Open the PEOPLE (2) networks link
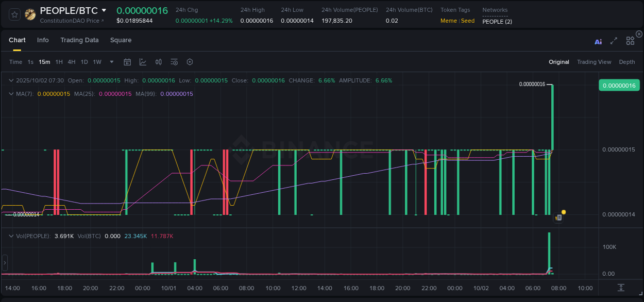The width and height of the screenshot is (644, 302). tap(497, 22)
